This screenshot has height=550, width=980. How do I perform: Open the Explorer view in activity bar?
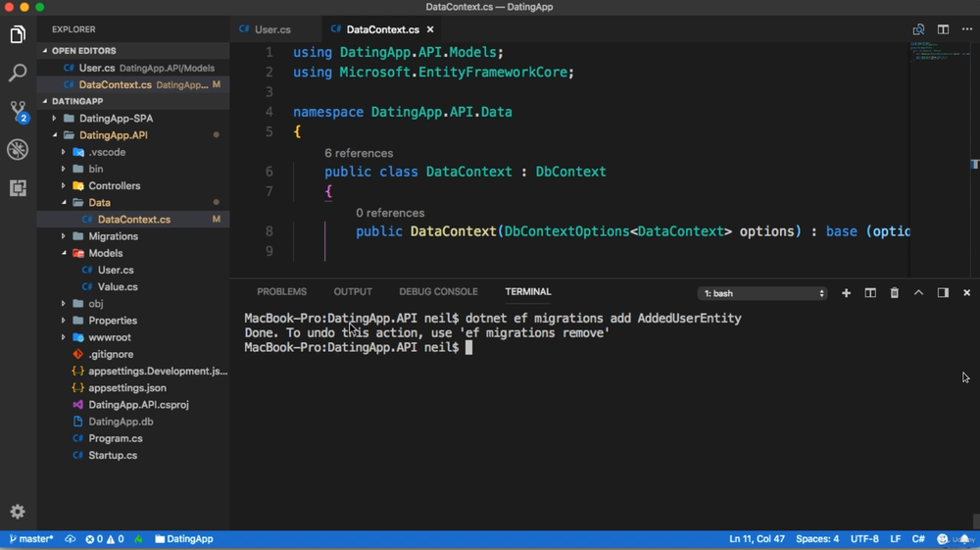point(18,34)
